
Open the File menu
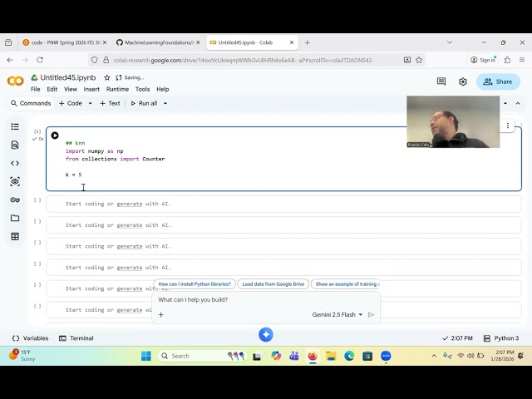pyautogui.click(x=35, y=89)
